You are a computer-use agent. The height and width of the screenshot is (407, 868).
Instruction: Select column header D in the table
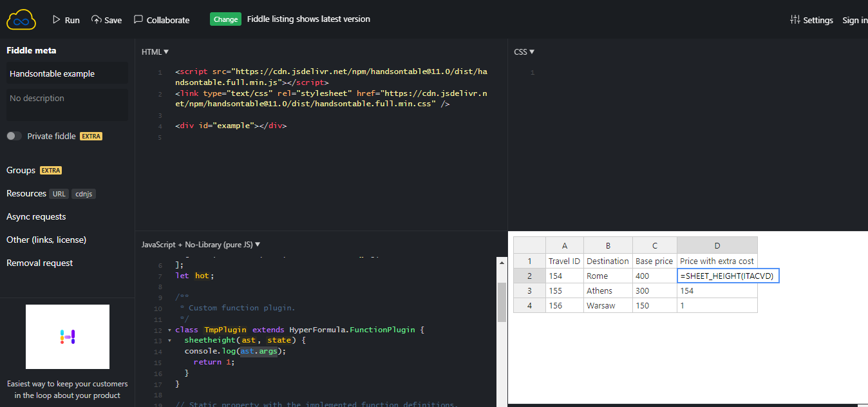click(717, 245)
